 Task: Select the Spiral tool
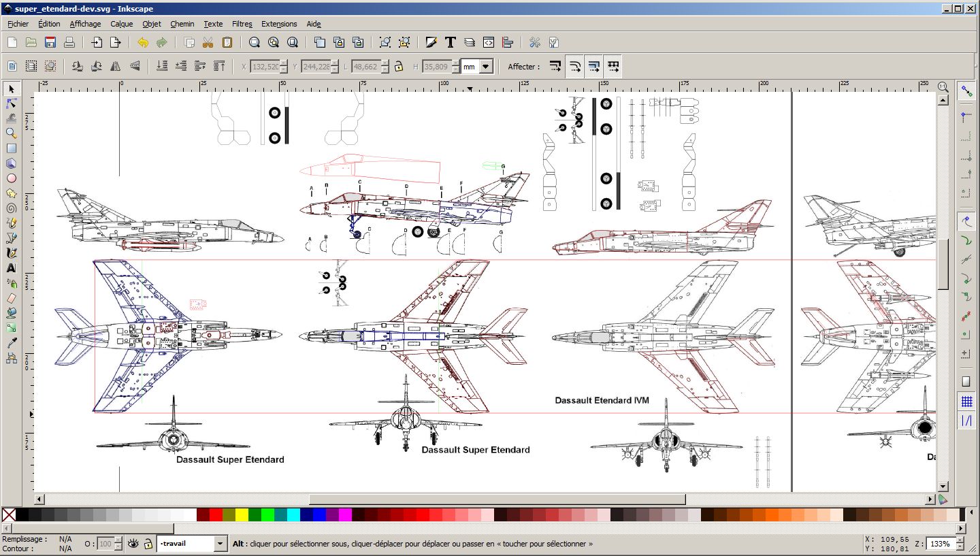coord(12,208)
